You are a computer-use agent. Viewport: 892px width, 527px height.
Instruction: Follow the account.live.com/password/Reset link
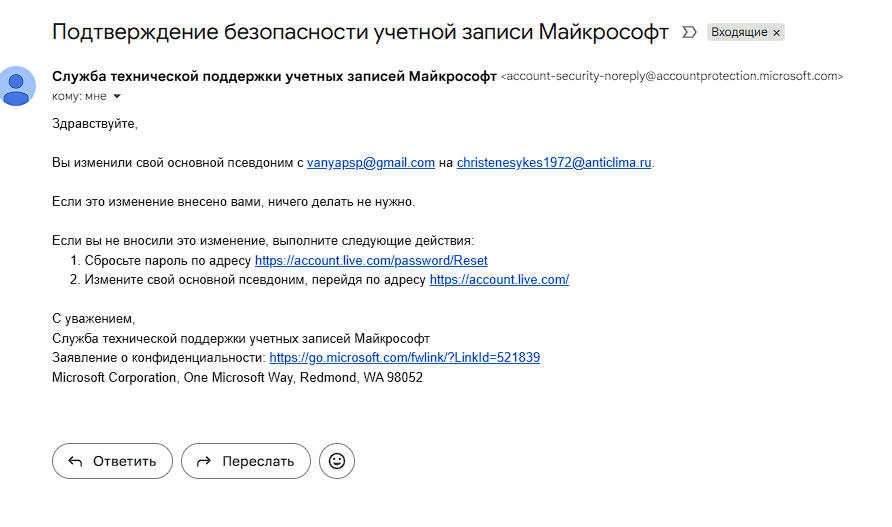coord(371,261)
